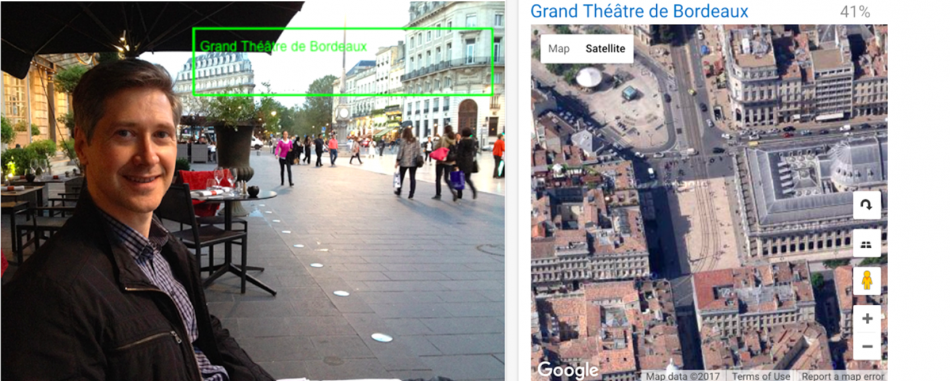This screenshot has height=381, width=950.
Task: Zoom in on the map
Action: pos(866,319)
